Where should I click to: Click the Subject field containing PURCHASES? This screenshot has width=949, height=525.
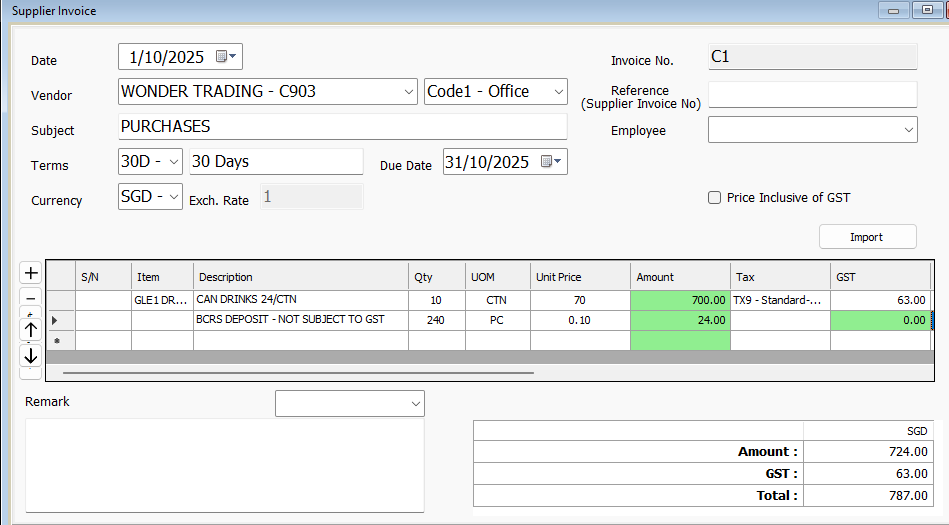[342, 127]
